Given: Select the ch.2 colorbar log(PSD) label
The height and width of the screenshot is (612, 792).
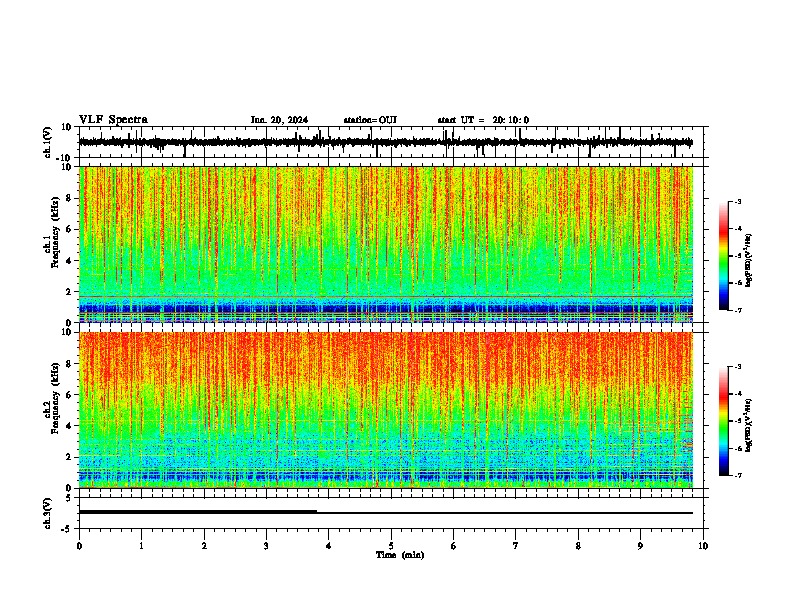Looking at the screenshot, I should click(x=748, y=425).
